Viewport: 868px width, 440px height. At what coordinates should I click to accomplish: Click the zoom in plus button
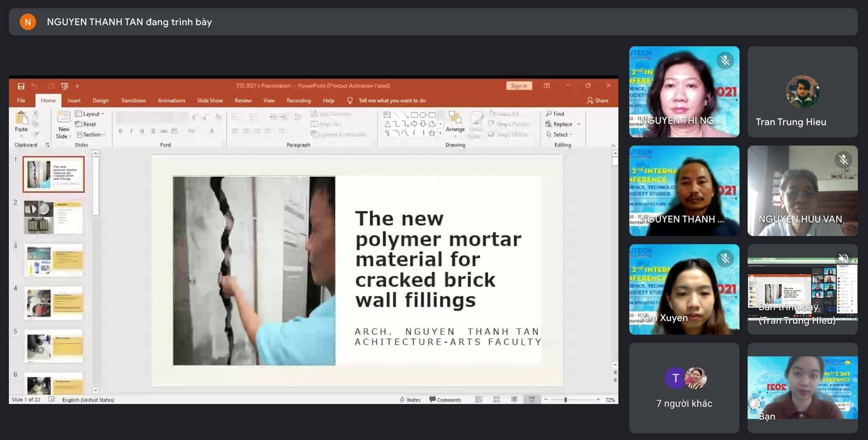tap(598, 399)
